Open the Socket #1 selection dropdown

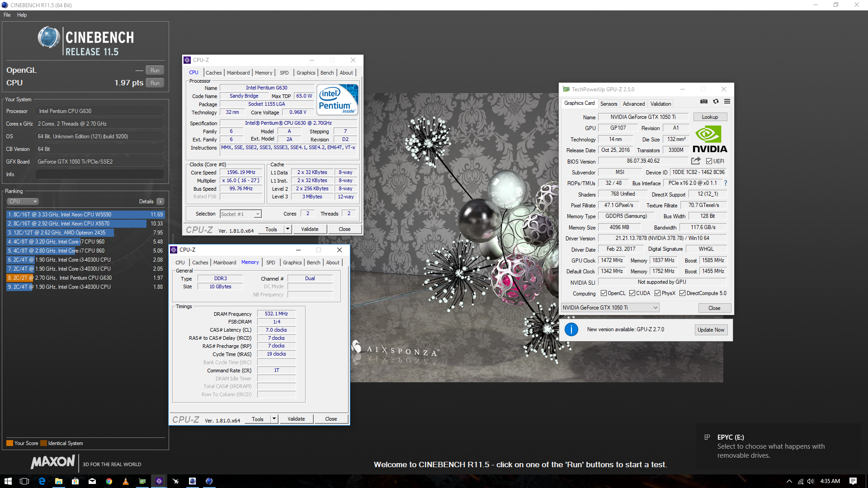point(241,214)
